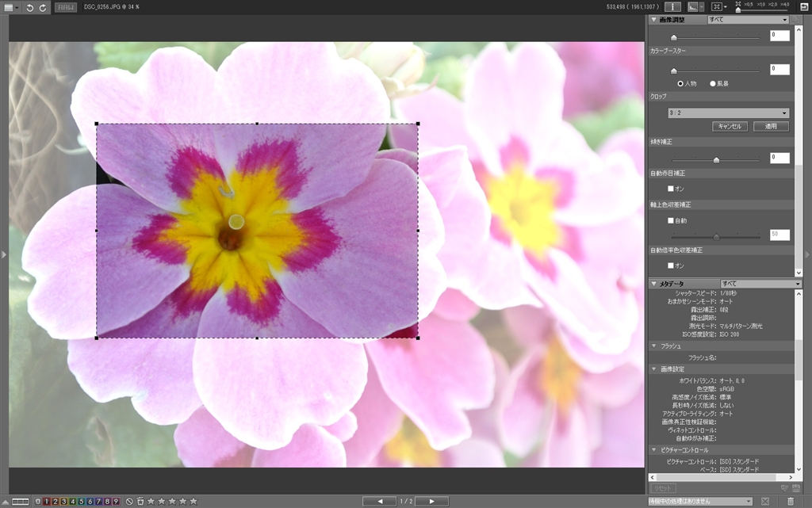Enable 自動倍率色収差補正 オン checkbox
Viewport: 812px width, 508px height.
click(671, 265)
